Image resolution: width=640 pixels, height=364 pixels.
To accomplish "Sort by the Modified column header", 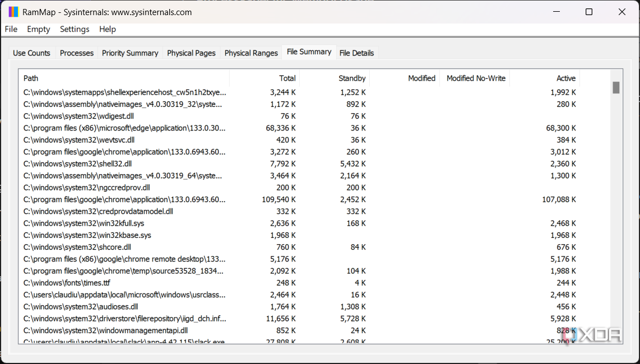I will click(405, 78).
